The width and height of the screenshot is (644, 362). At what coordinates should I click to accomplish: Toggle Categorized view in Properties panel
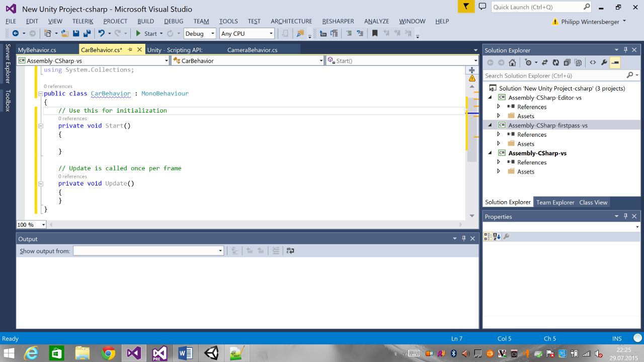[x=488, y=236]
